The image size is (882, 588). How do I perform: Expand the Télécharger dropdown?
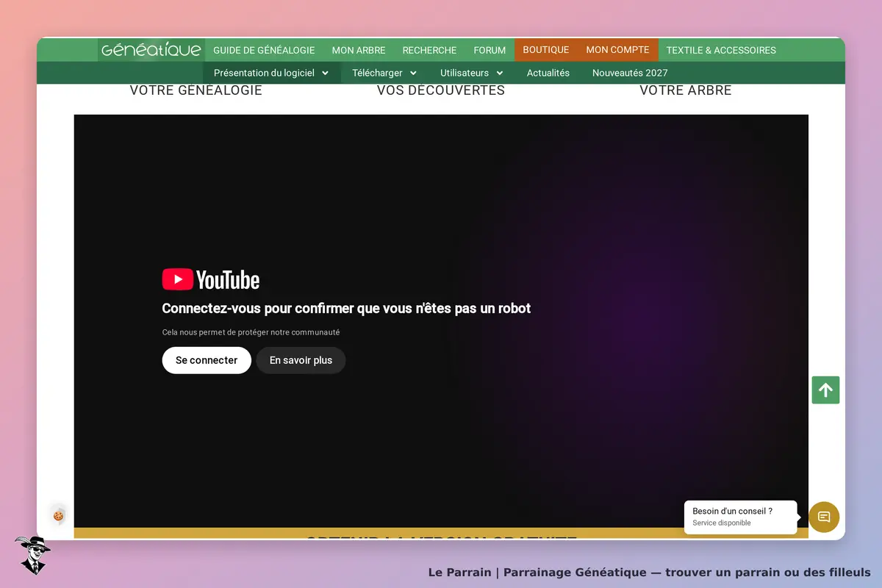tap(384, 73)
